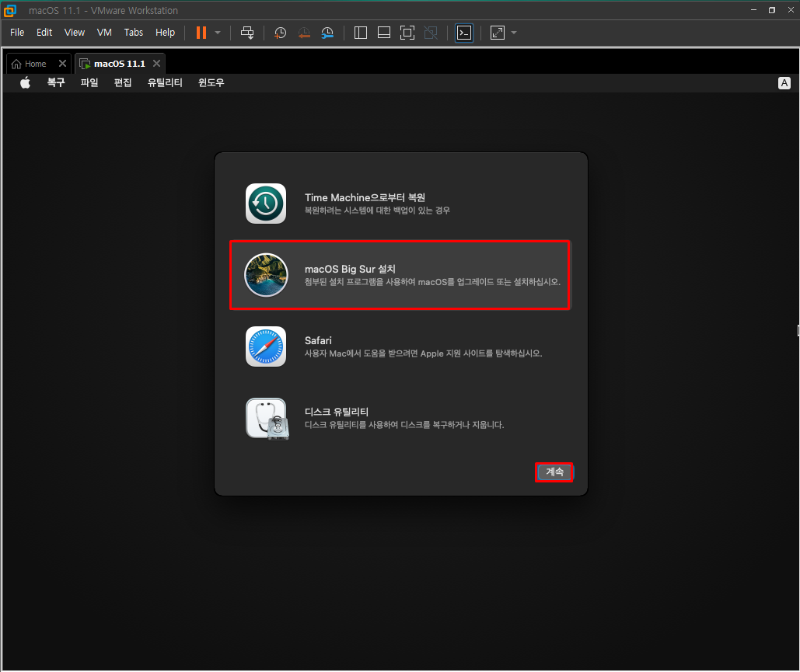Choose 디스크 유틸리티 option title
The image size is (800, 672).
point(336,412)
